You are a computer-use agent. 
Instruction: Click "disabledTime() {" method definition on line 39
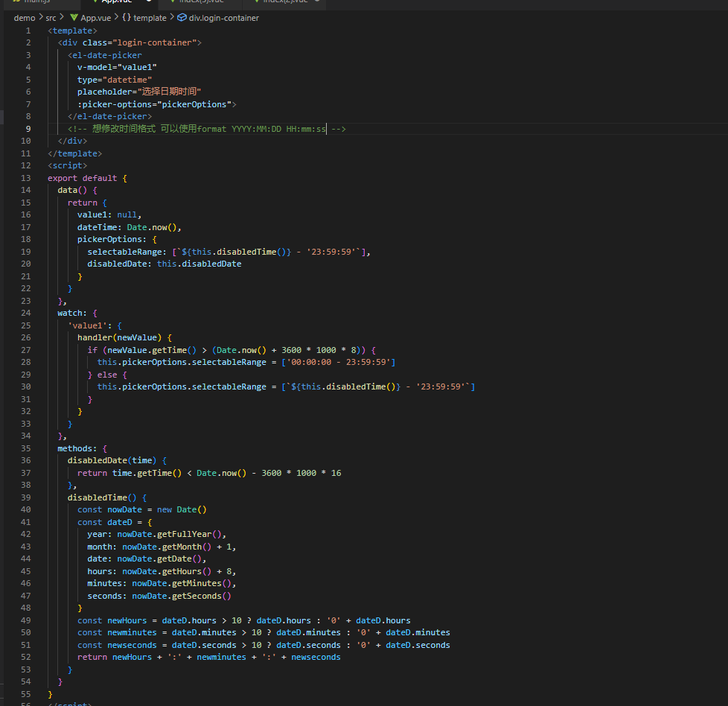click(x=107, y=497)
